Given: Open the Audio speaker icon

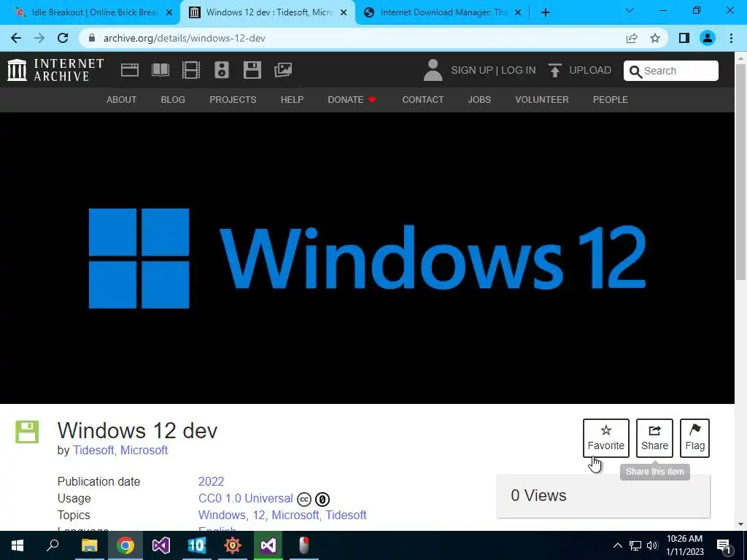Looking at the screenshot, I should 222,70.
